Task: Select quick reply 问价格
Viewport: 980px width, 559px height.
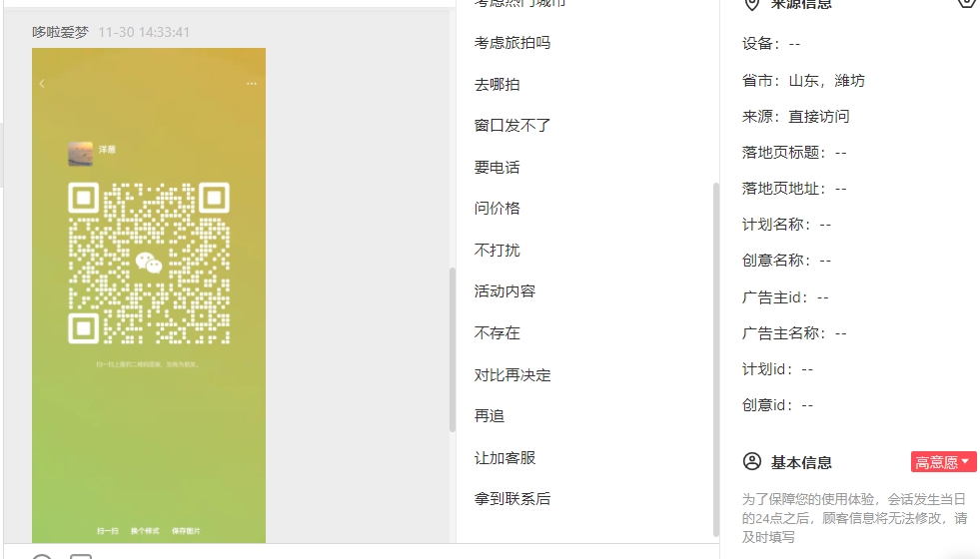Action: point(496,208)
